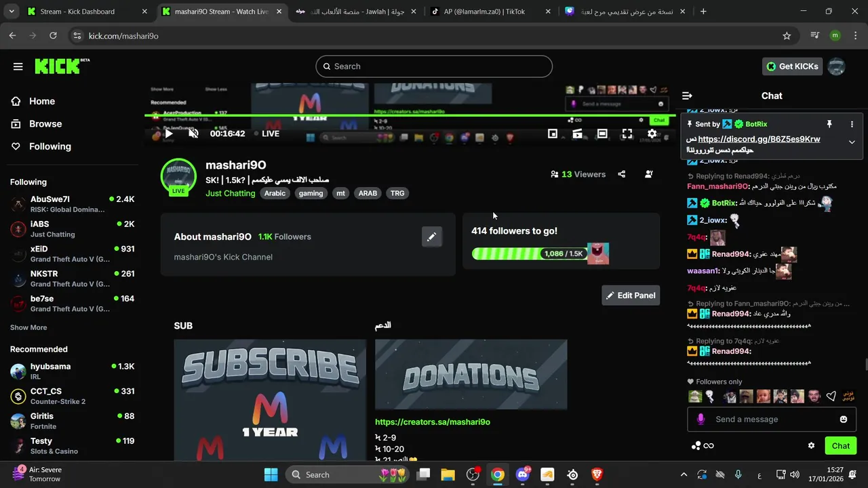Viewport: 868px width, 488px height.
Task: Click the clip creation icon in player
Action: tap(577, 134)
